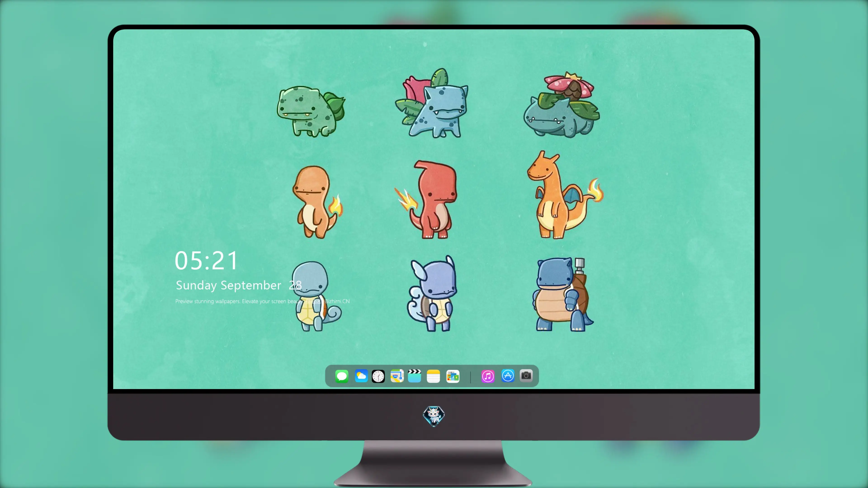
Task: Open the Newsstand app in the dock
Action: (x=453, y=376)
